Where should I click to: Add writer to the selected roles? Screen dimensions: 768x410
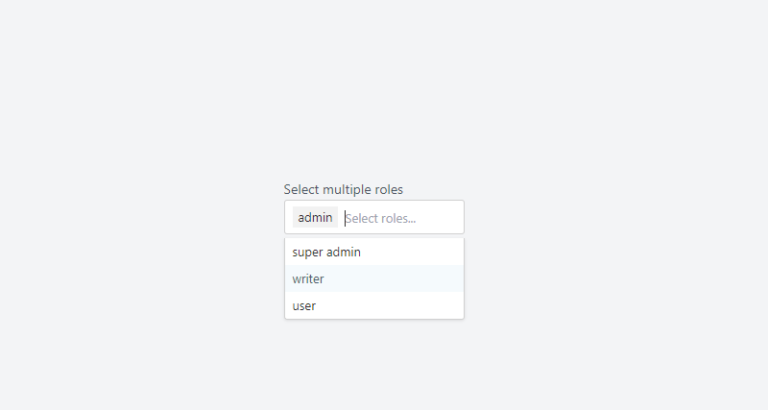tap(374, 279)
